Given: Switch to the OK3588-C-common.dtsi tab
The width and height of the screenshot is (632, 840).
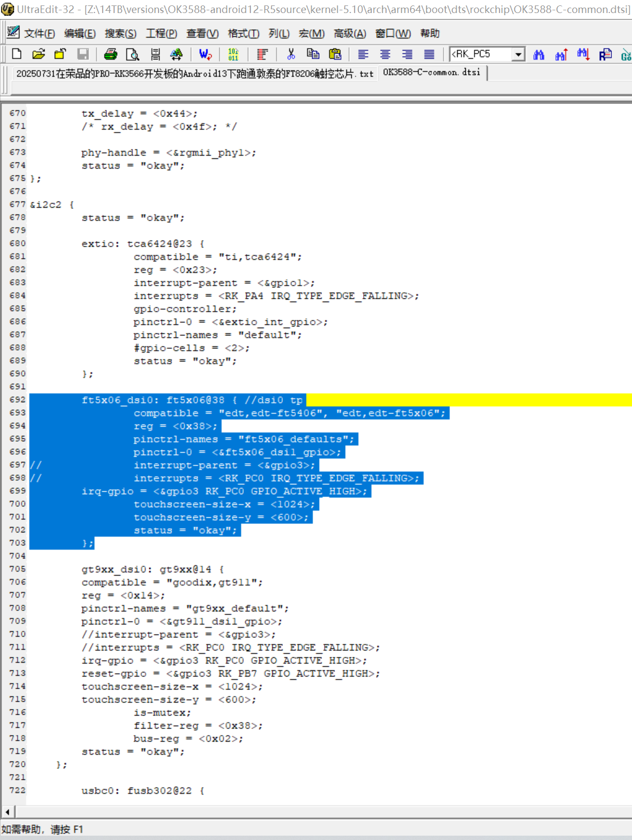Looking at the screenshot, I should (x=432, y=72).
